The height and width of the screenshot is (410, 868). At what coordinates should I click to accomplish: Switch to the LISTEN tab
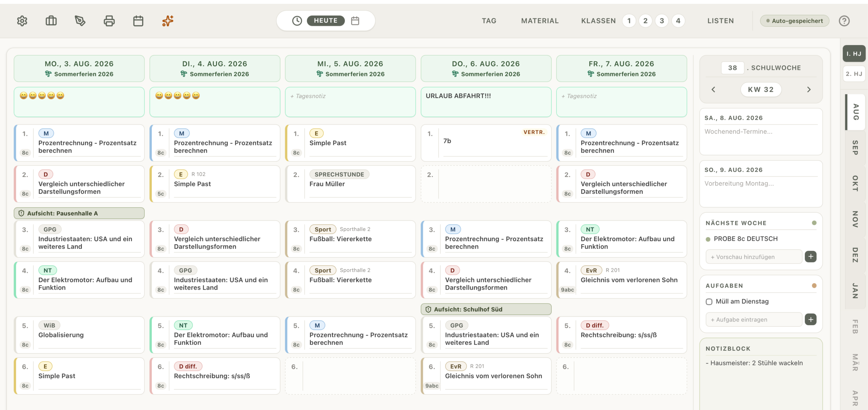(x=721, y=21)
